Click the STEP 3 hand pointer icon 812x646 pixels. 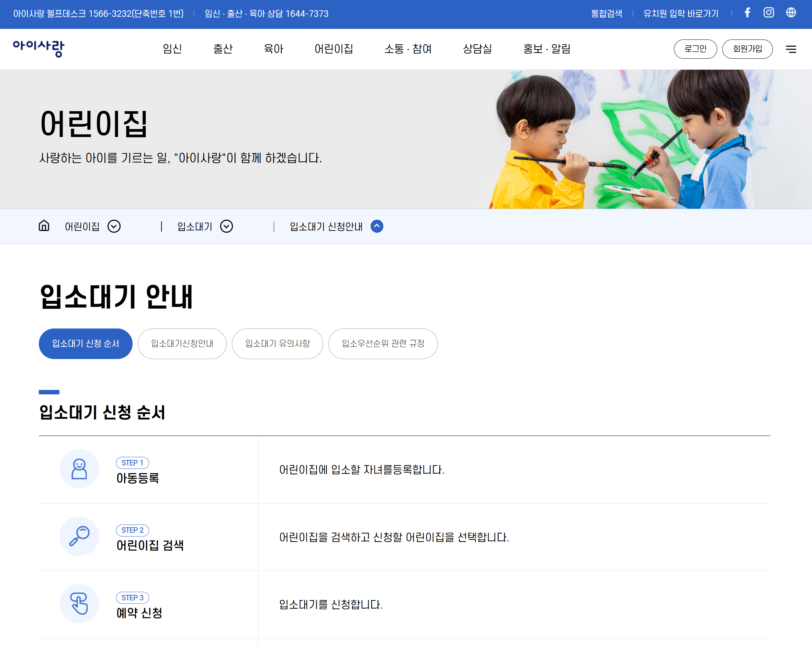click(x=79, y=603)
